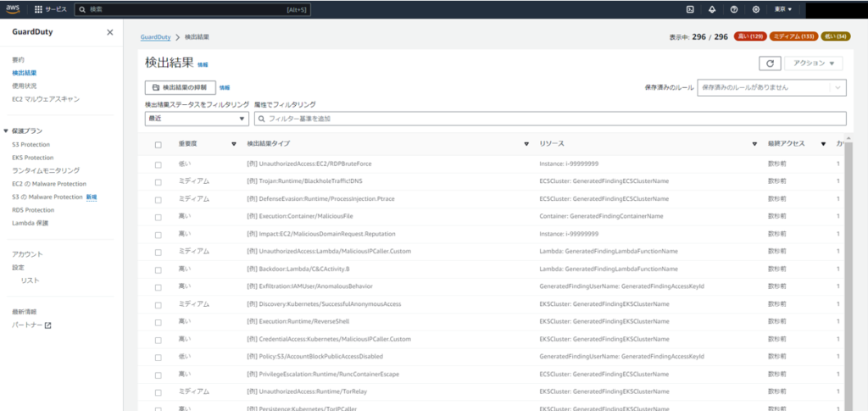This screenshot has width=868, height=411.
Task: Check the ProcessInjection.Ptrace finding row
Action: pos(159,199)
